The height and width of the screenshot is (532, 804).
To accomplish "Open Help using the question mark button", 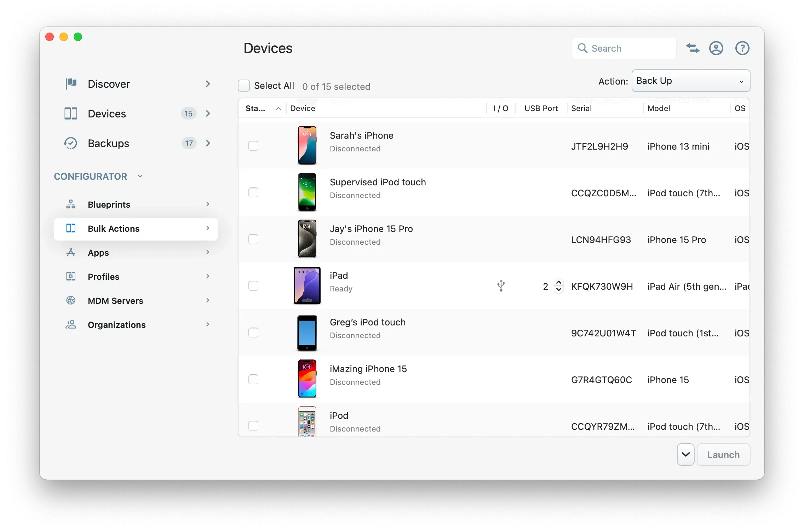I will pyautogui.click(x=742, y=48).
